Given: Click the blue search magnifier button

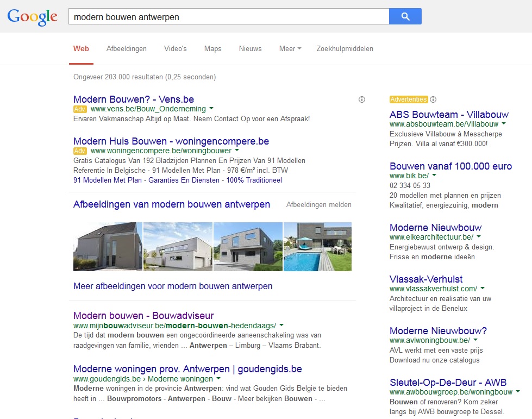Looking at the screenshot, I should (x=405, y=16).
